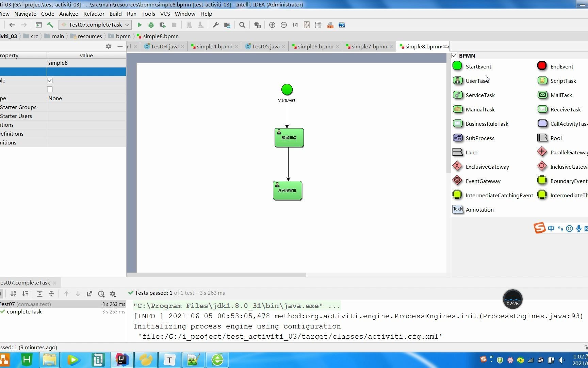Open Search Everywhere magnifier icon
The width and height of the screenshot is (588, 368).
(x=242, y=25)
